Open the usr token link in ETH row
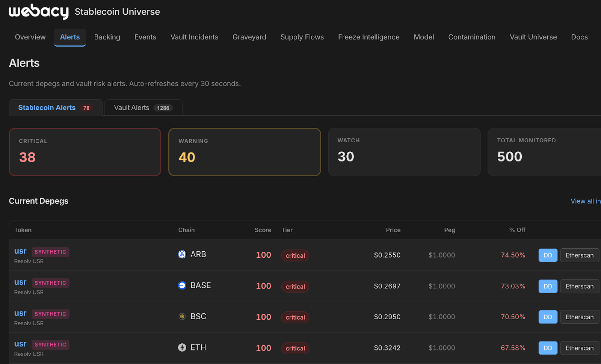This screenshot has height=364, width=601. (x=20, y=344)
